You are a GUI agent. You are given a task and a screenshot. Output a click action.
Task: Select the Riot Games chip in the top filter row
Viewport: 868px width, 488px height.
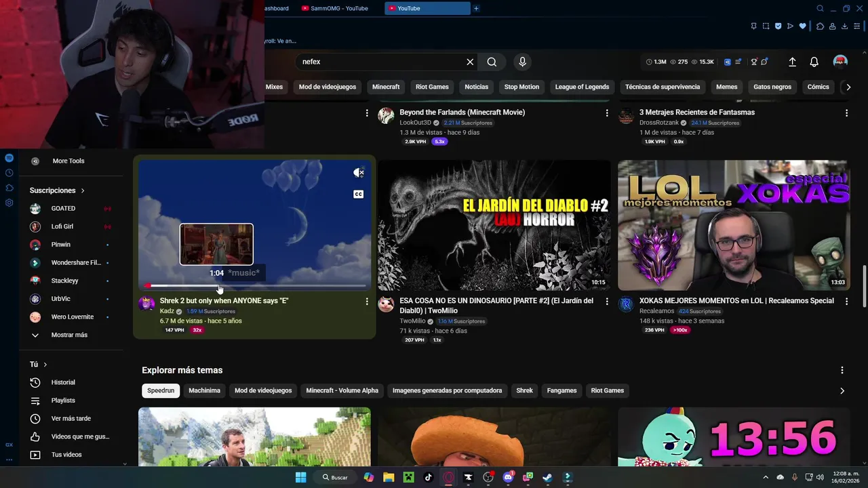[x=432, y=87]
